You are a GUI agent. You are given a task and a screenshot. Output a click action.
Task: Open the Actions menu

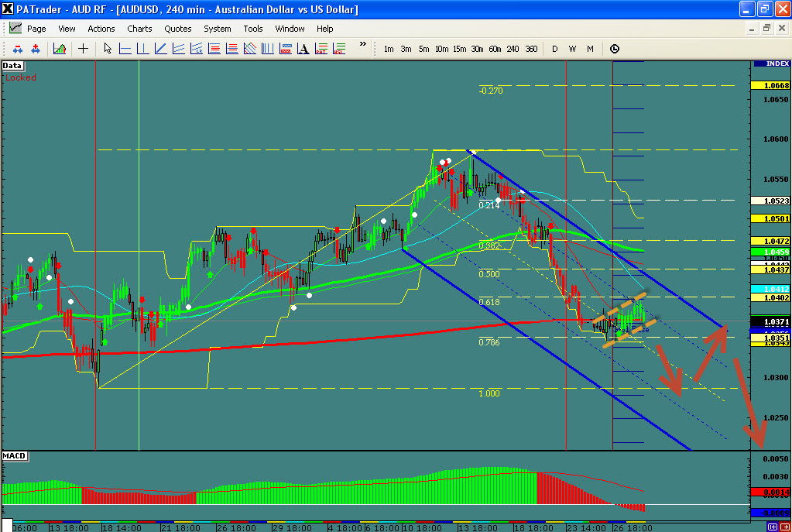[x=101, y=29]
